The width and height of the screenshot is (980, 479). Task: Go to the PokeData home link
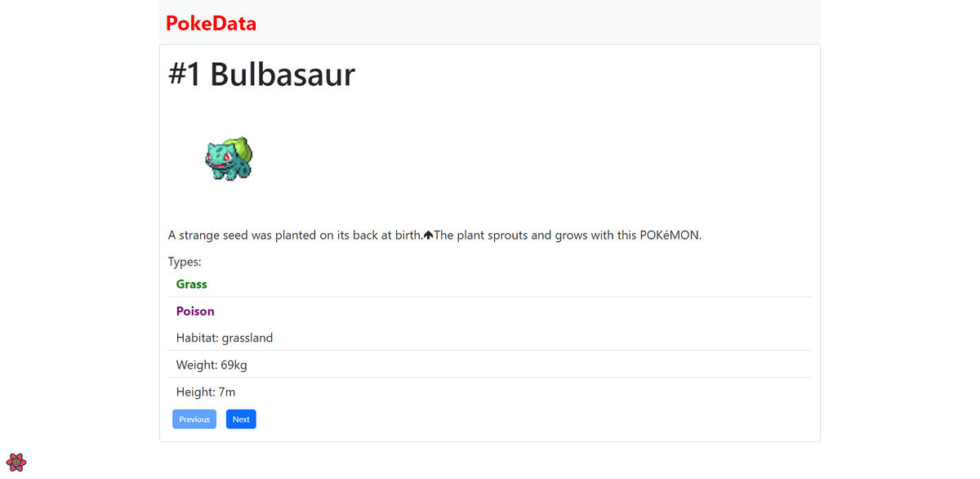pyautogui.click(x=211, y=24)
